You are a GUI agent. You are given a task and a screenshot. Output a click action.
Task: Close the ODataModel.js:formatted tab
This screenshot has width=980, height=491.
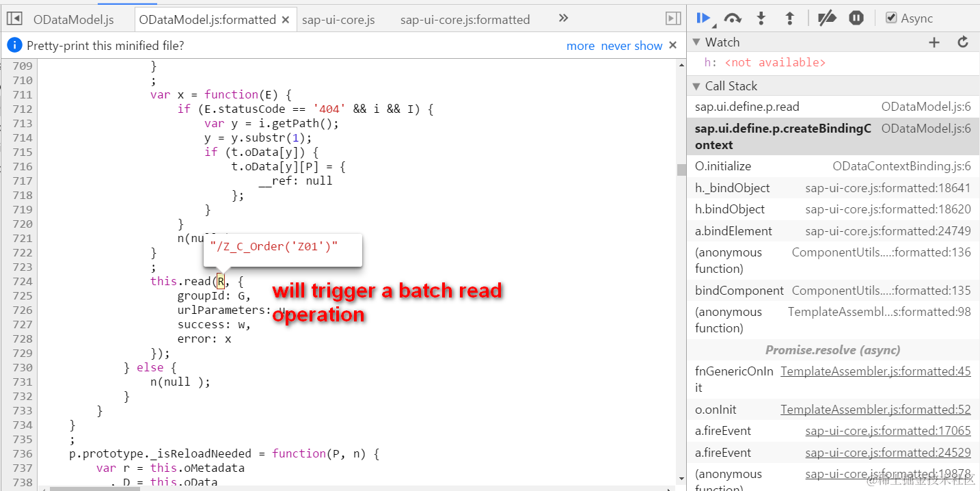286,20
